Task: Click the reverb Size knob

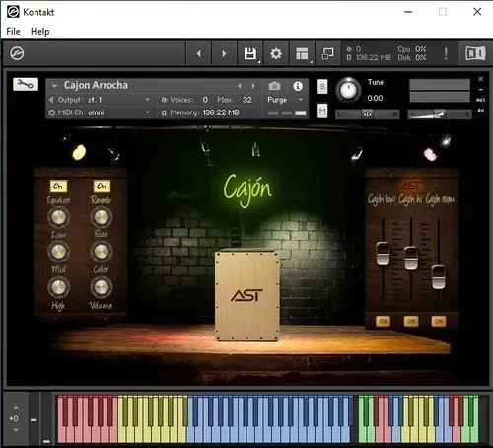Action: [102, 217]
